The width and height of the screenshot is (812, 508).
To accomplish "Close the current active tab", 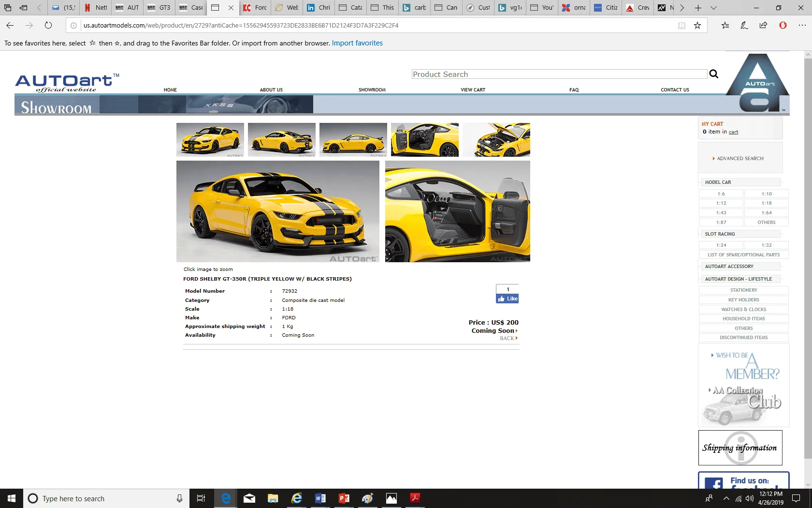I will (231, 8).
